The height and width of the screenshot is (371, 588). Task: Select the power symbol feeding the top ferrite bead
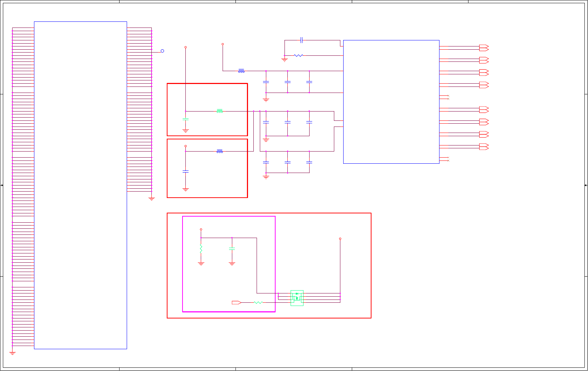223,44
